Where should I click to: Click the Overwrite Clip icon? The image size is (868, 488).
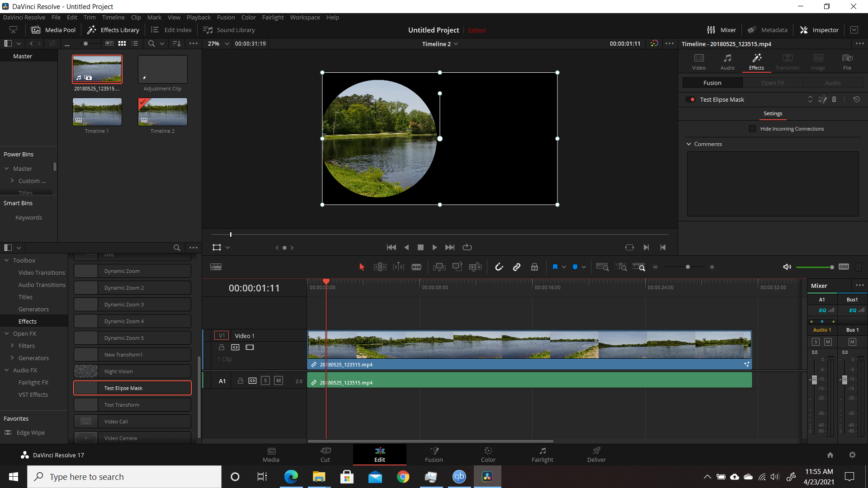(x=457, y=267)
